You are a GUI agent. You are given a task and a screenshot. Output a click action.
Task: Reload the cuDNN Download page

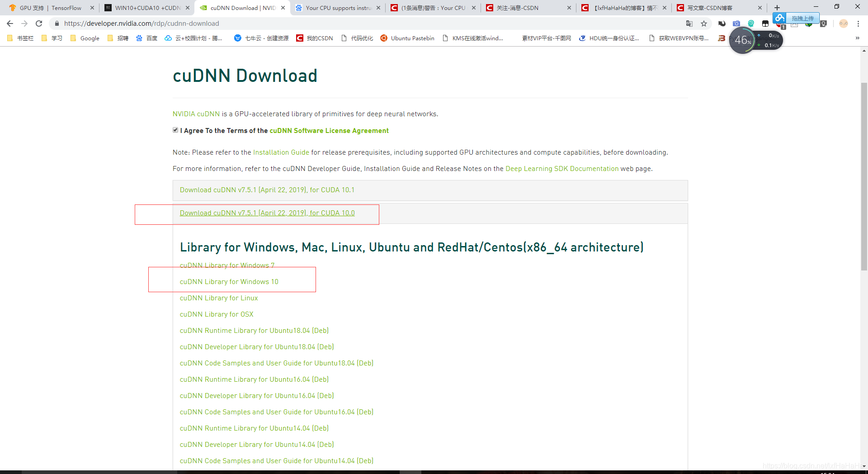[x=39, y=24]
